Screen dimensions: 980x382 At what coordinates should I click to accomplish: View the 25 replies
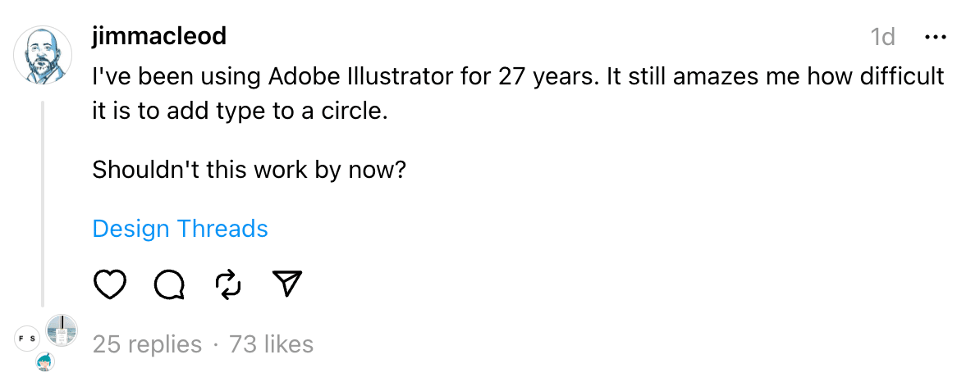coord(147,344)
